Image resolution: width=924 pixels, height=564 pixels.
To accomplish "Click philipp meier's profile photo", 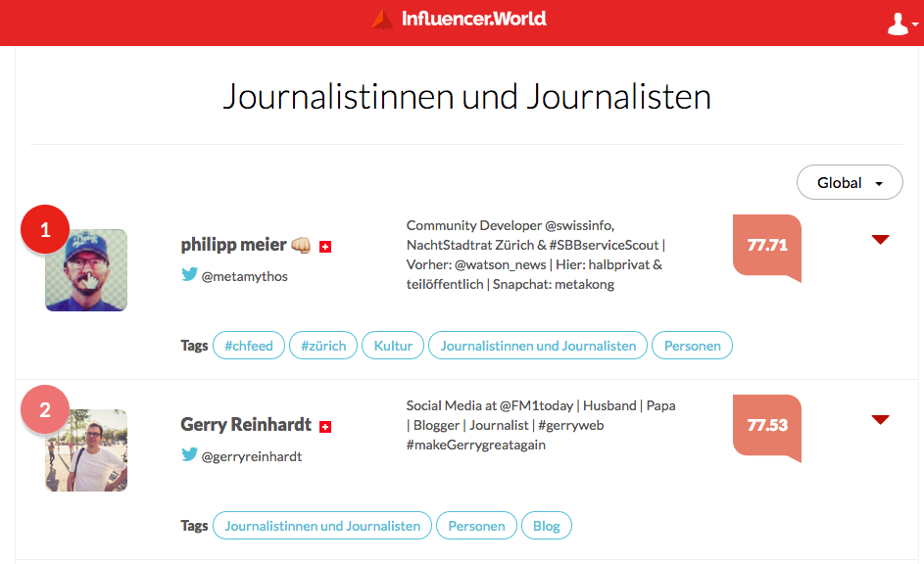I will point(86,270).
